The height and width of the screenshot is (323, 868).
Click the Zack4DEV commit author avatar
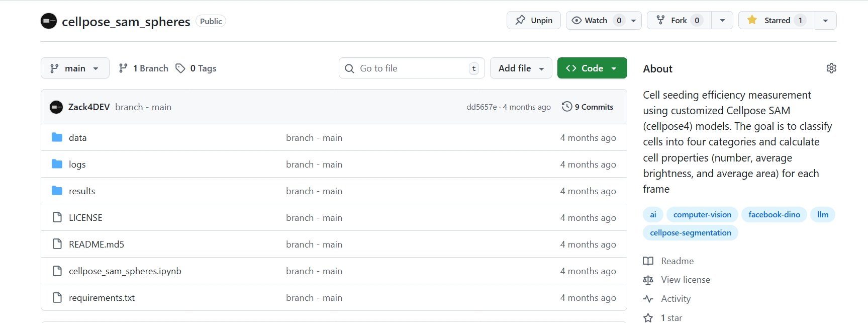tap(56, 107)
